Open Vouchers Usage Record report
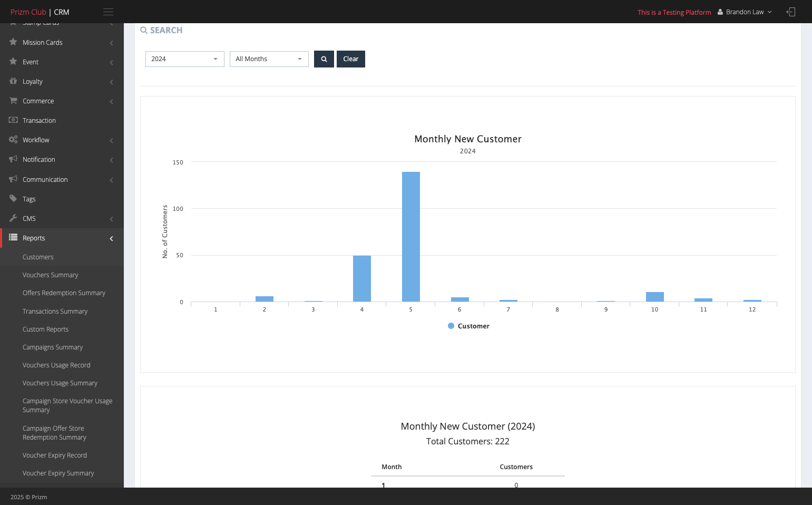This screenshot has width=812, height=505. [x=56, y=365]
